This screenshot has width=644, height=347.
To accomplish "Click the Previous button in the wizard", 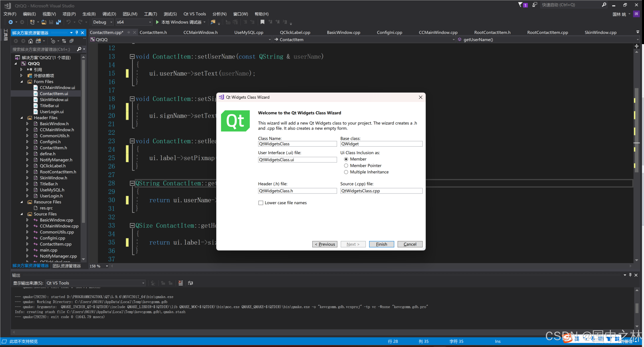I will coord(325,244).
